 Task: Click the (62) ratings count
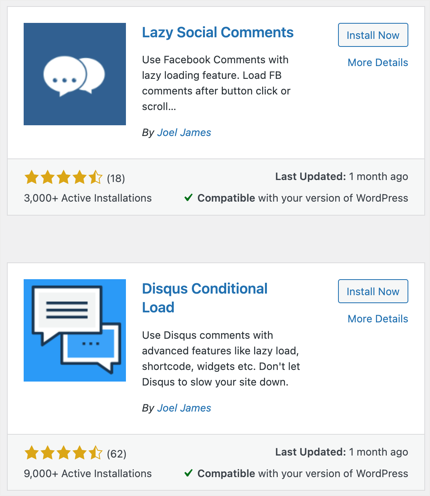[116, 454]
